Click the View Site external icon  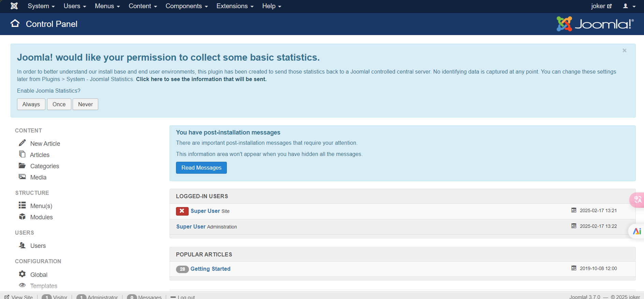tap(7, 297)
